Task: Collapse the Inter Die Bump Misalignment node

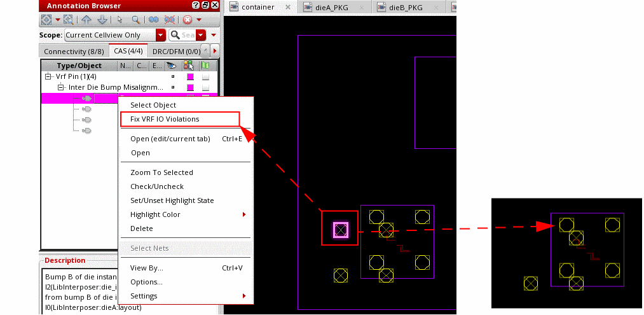Action: [x=61, y=87]
